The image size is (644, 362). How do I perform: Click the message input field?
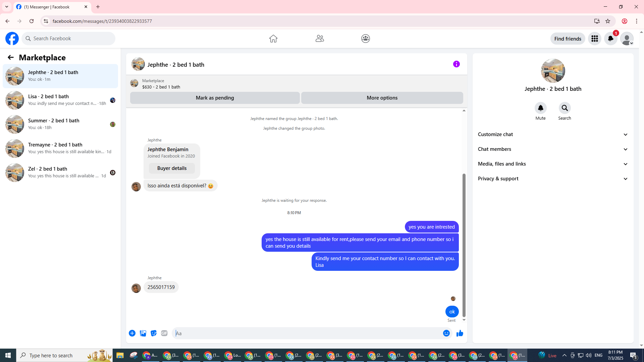(x=307, y=333)
